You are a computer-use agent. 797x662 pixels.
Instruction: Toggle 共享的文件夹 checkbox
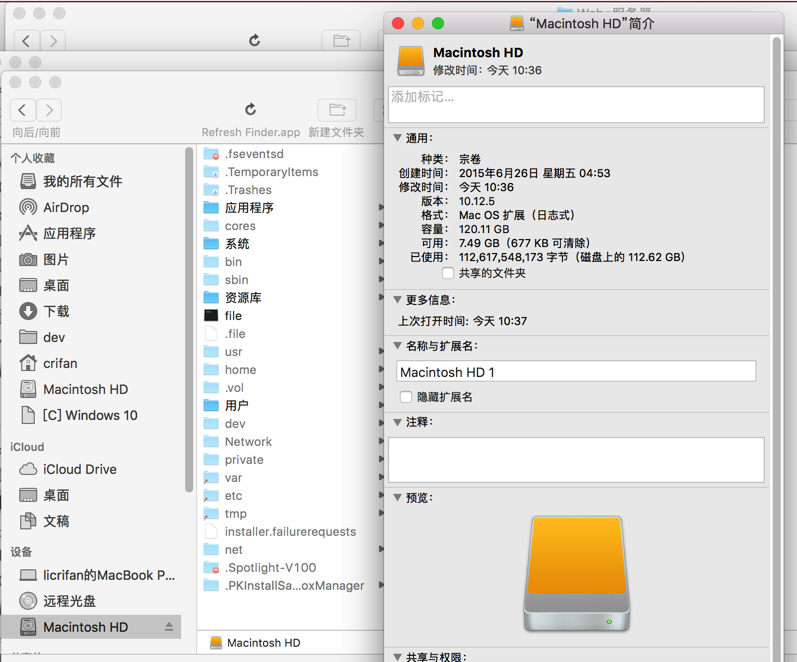coord(448,273)
